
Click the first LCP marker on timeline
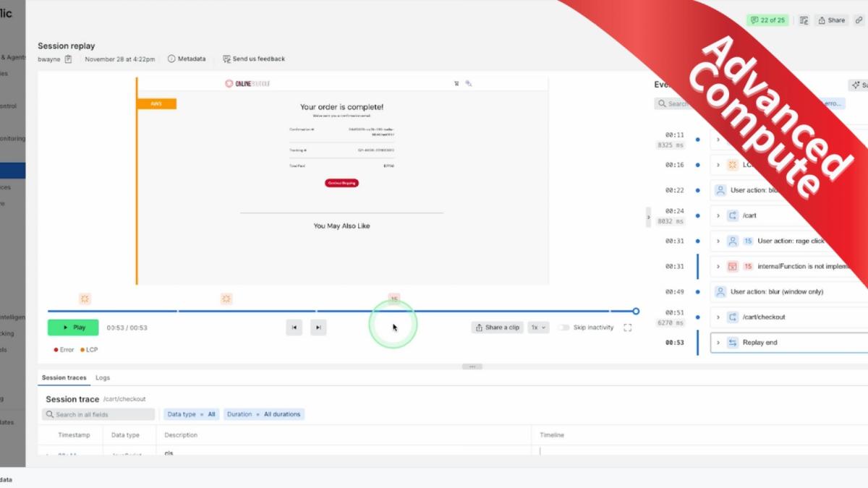[85, 299]
